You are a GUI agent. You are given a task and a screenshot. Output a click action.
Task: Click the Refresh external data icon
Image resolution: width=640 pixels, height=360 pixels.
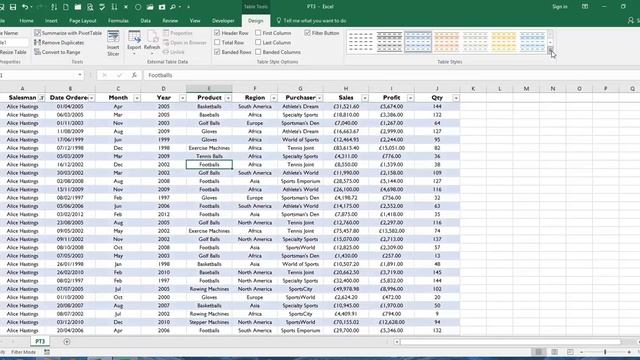pos(152,42)
